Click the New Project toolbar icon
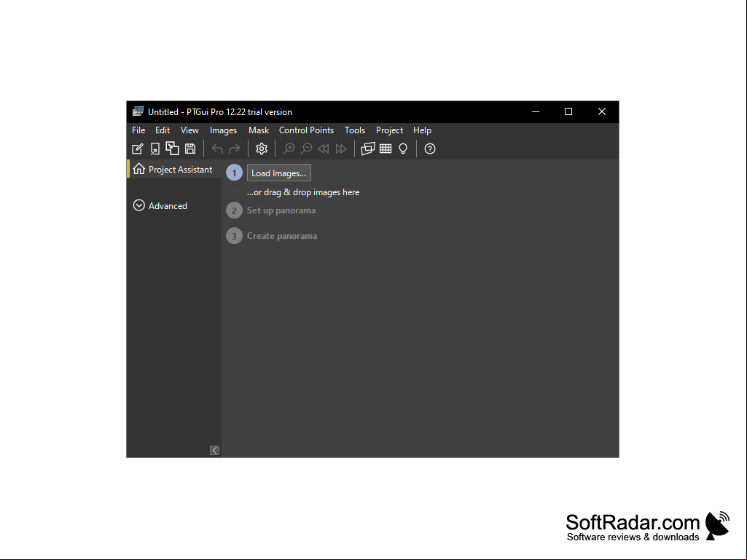747x560 pixels. click(x=137, y=149)
